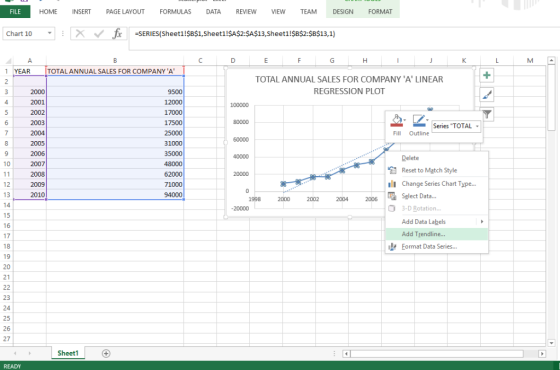The image size is (560, 370).
Task: Open the Series 'TOTAL' element dropdown
Action: click(x=477, y=126)
